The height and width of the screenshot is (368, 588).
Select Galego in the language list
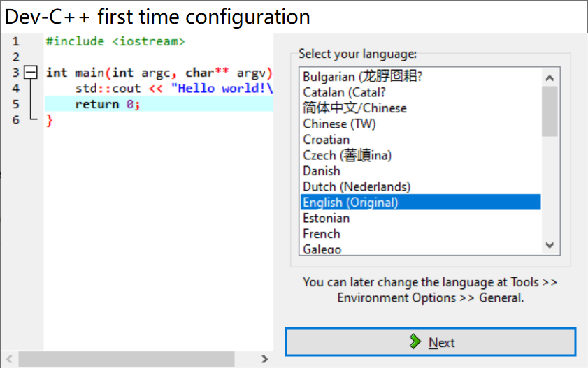(420, 249)
